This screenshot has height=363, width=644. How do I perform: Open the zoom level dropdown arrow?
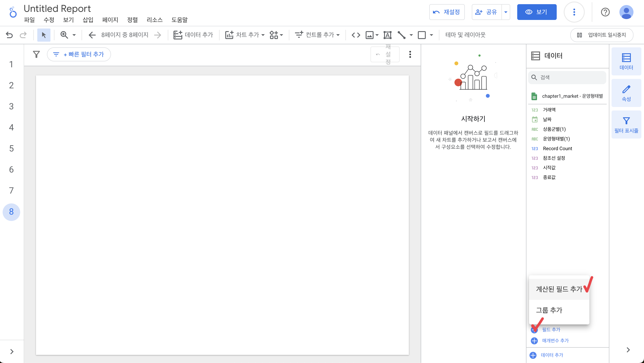click(x=74, y=35)
